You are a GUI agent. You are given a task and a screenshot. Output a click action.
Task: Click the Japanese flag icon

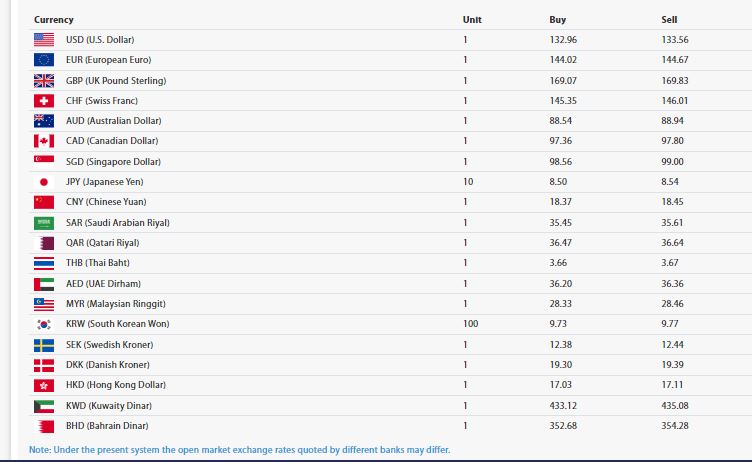tap(44, 182)
